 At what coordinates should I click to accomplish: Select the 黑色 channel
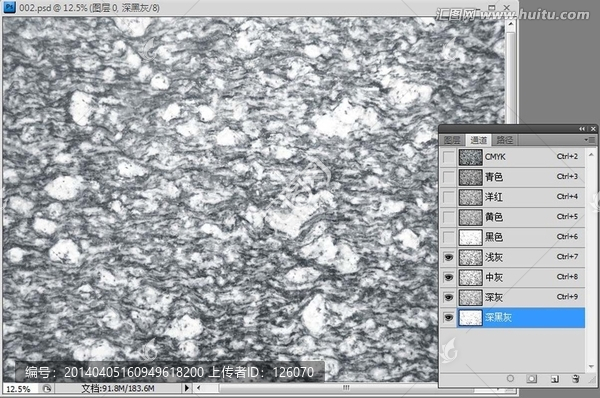pos(522,237)
